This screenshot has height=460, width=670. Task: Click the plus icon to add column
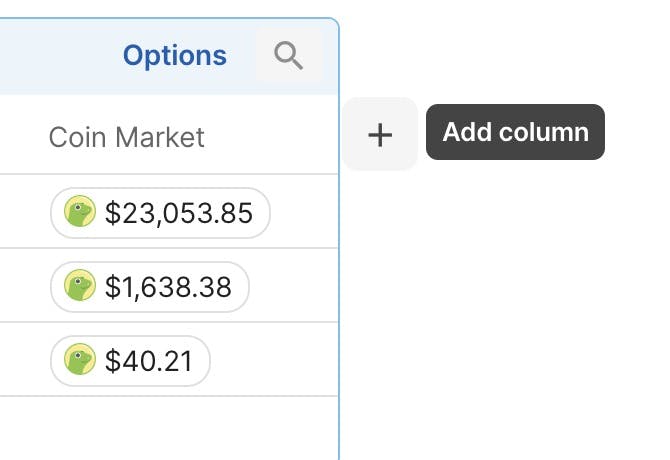coord(380,135)
